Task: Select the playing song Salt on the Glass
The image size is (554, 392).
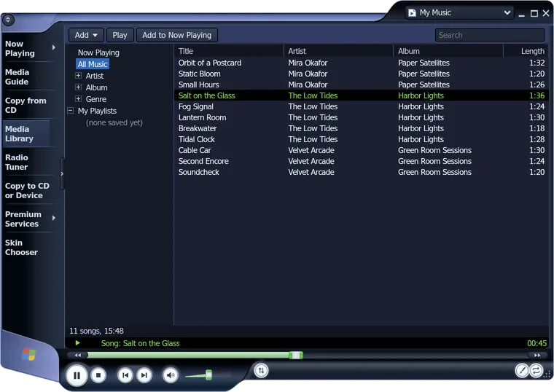Action: pyautogui.click(x=361, y=95)
